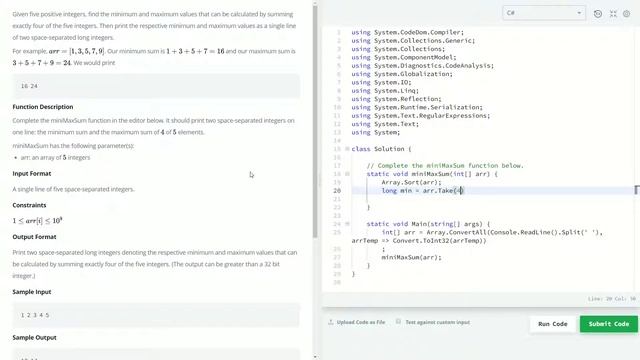Screen dimensions: 640x360
Task: Toggle fullscreen editor icon
Action: 613,14
